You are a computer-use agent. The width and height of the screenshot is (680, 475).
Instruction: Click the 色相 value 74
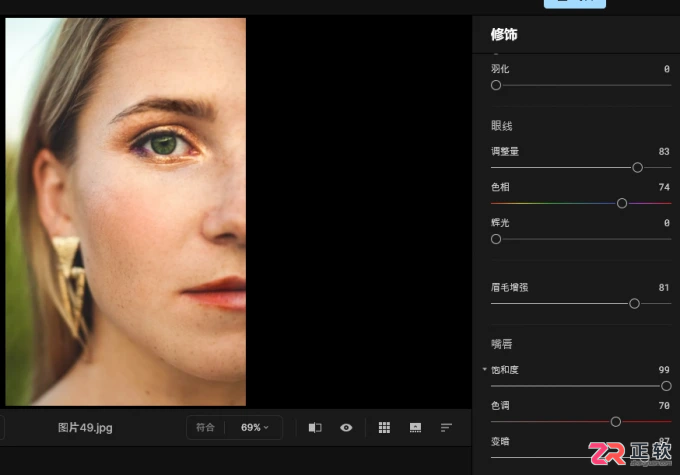click(664, 187)
